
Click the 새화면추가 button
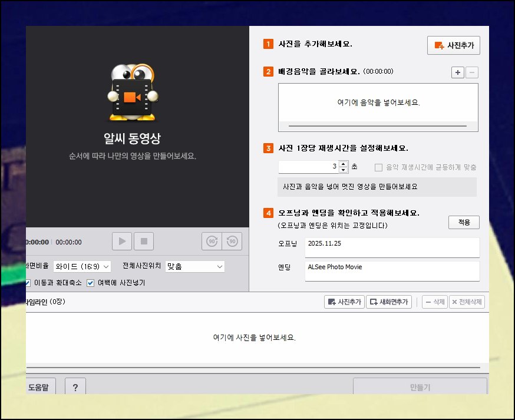point(388,302)
